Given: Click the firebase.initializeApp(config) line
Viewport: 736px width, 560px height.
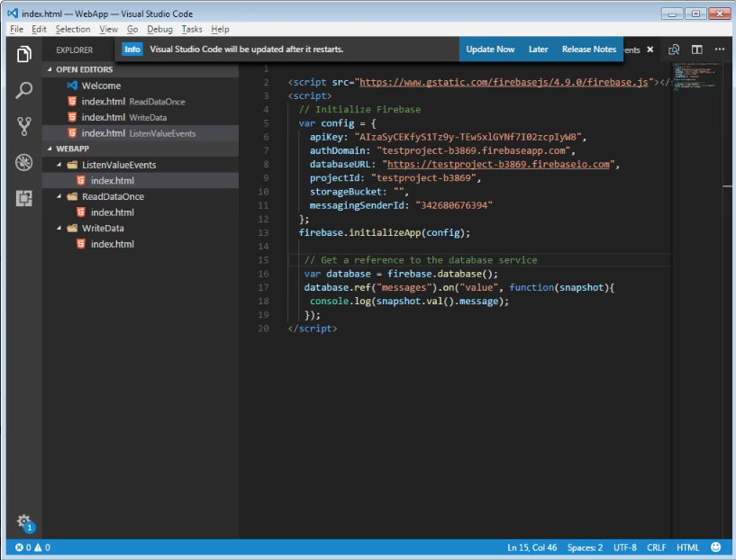Looking at the screenshot, I should coord(385,232).
